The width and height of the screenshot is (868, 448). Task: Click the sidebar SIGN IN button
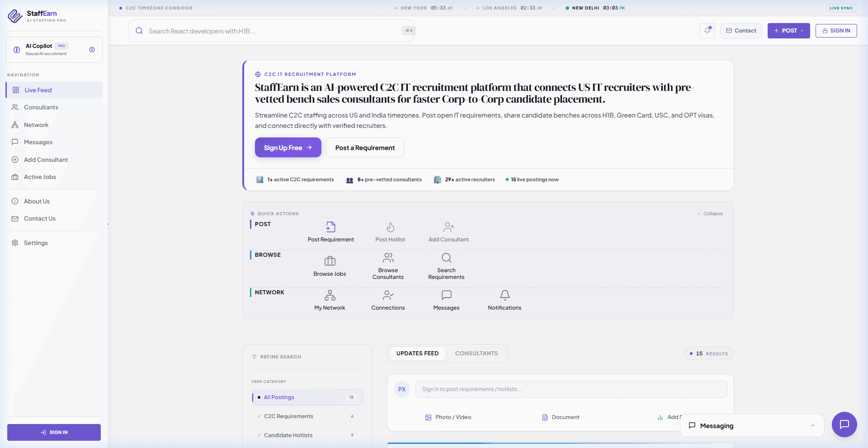click(54, 432)
